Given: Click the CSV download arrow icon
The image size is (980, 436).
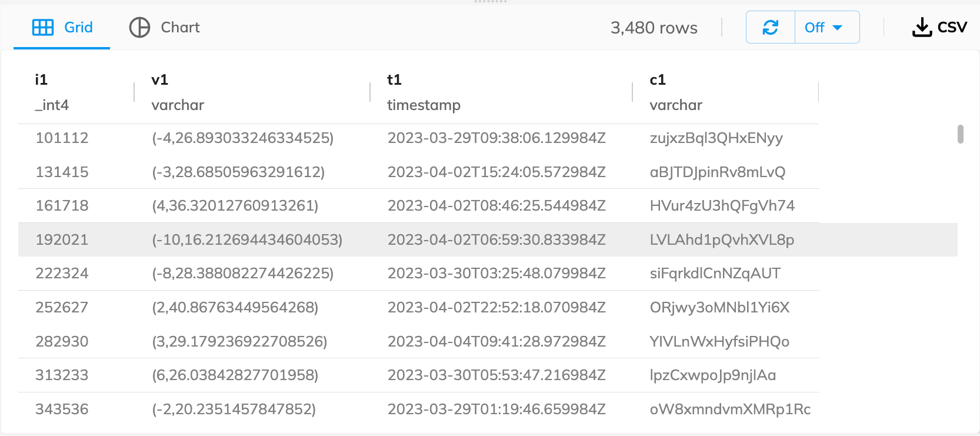Looking at the screenshot, I should [x=922, y=27].
